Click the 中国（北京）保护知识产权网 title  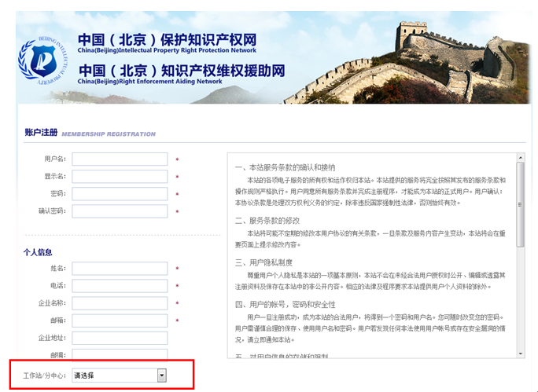point(167,39)
